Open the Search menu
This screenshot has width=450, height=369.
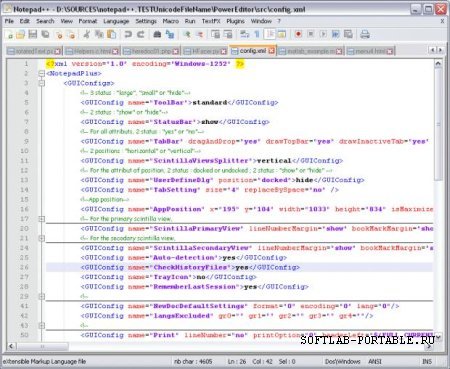(45, 21)
